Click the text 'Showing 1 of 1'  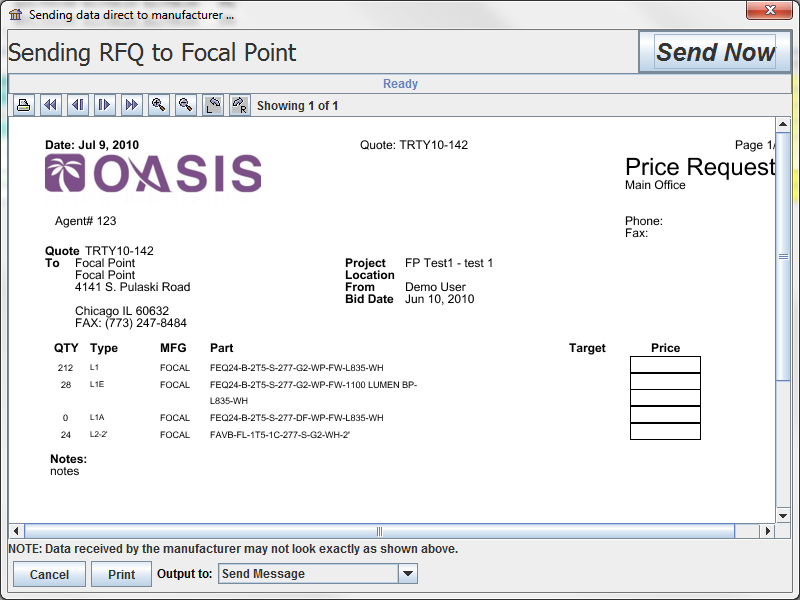pyautogui.click(x=297, y=106)
